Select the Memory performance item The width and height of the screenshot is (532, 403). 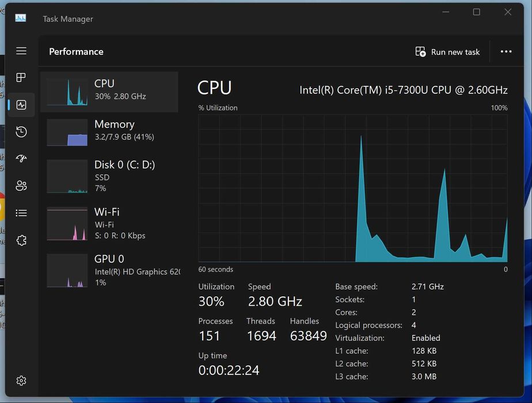(x=109, y=132)
